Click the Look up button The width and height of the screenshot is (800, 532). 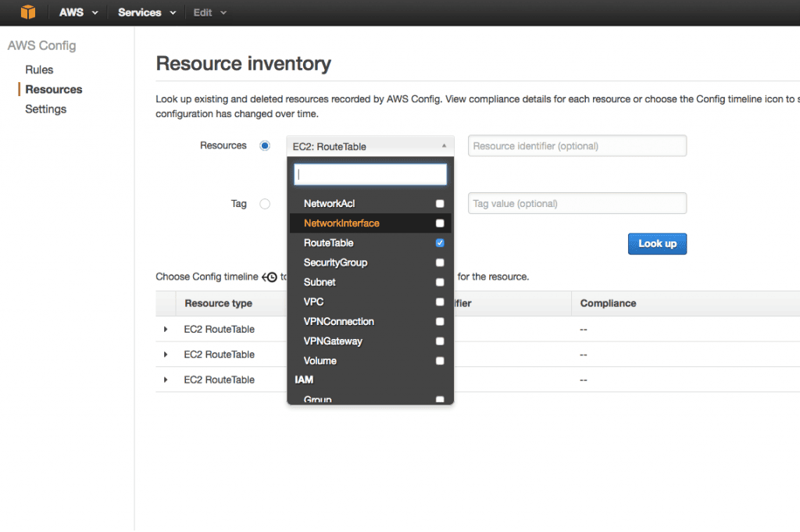point(657,244)
